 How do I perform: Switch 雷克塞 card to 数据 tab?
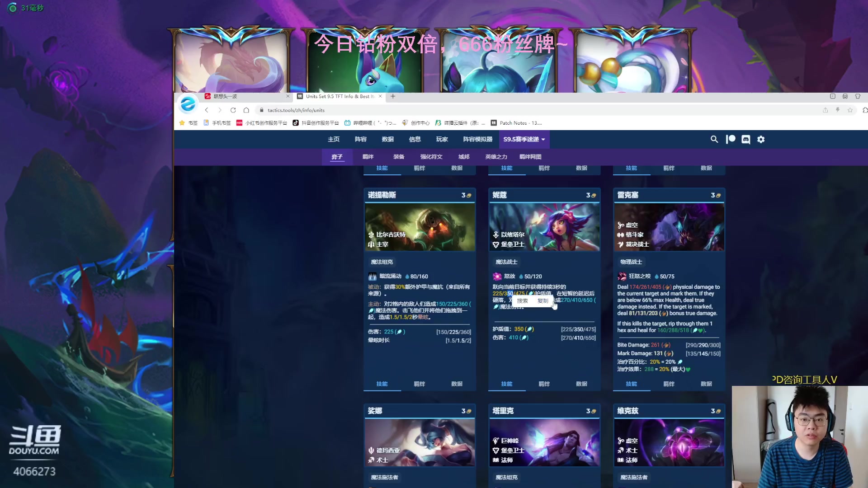coord(707,384)
